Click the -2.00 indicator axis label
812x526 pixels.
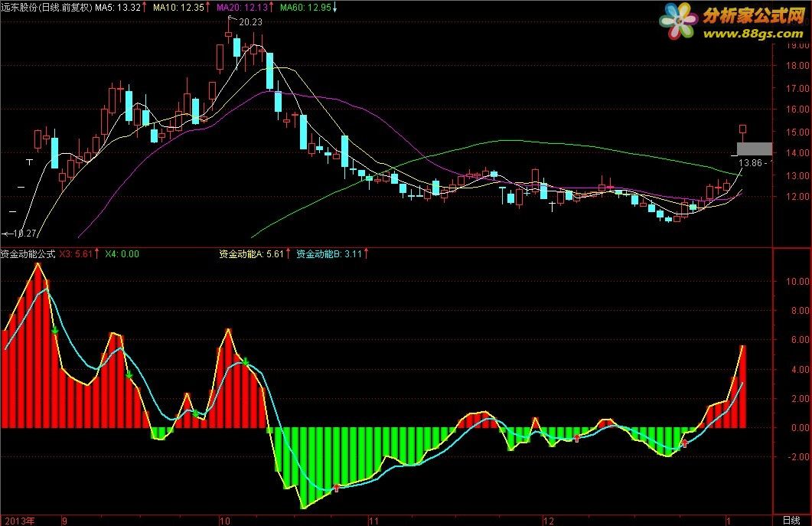(797, 456)
